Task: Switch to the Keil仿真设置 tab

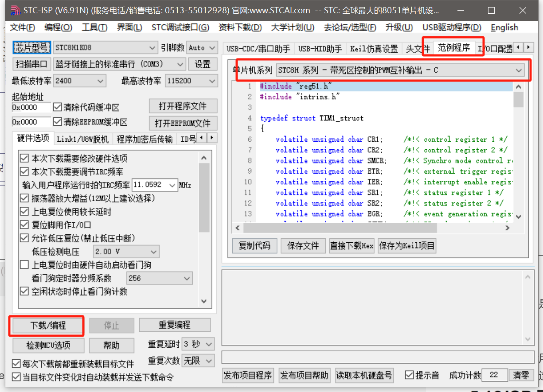Action: [x=374, y=49]
